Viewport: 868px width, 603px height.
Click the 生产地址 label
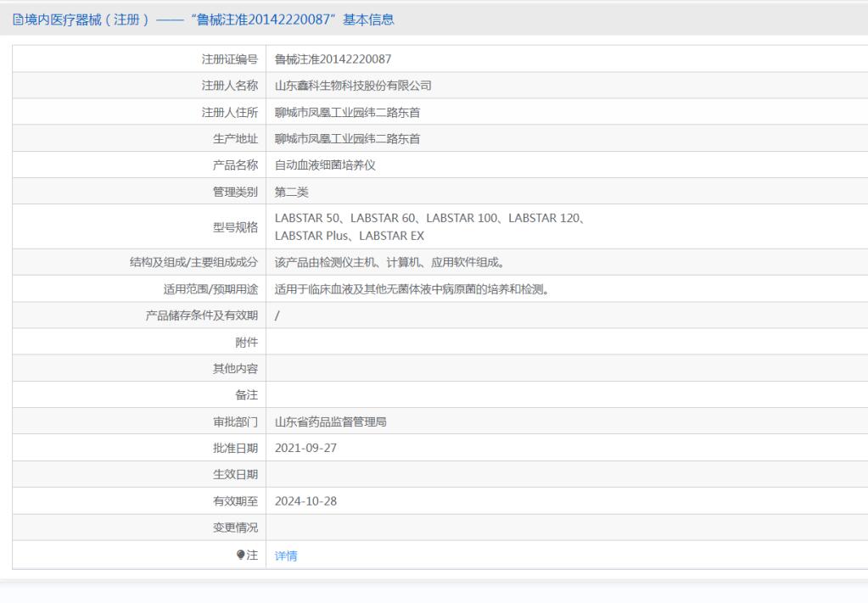pos(235,139)
